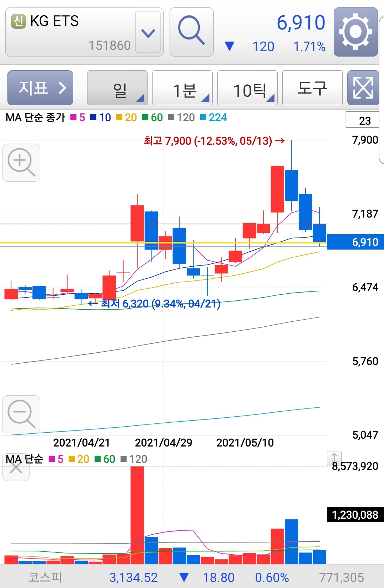Expand the KG ETS stock dropdown

tap(148, 32)
